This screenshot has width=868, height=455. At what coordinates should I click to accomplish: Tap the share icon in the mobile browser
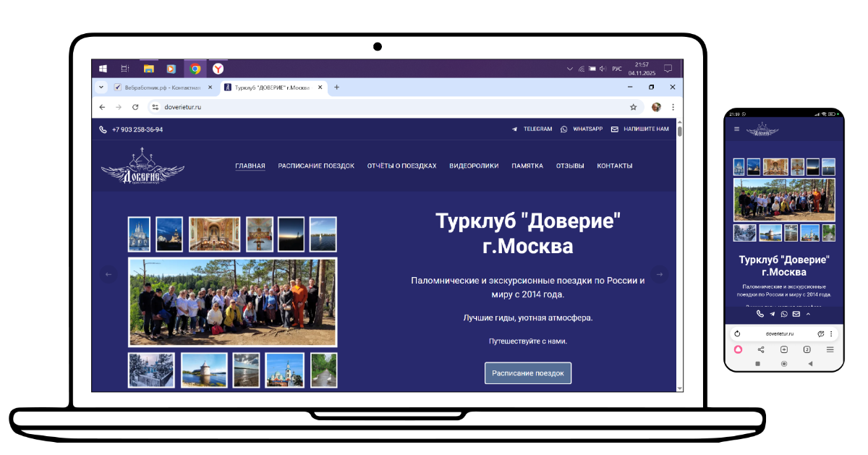[761, 349]
